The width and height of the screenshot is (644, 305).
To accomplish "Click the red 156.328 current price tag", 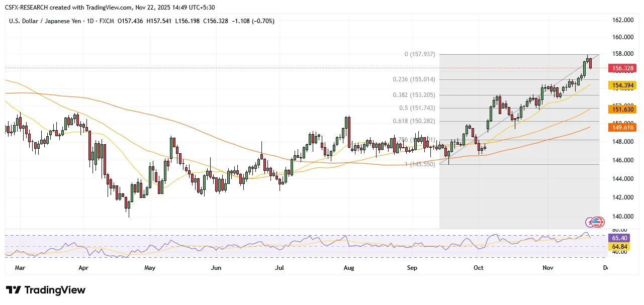I will [x=622, y=68].
